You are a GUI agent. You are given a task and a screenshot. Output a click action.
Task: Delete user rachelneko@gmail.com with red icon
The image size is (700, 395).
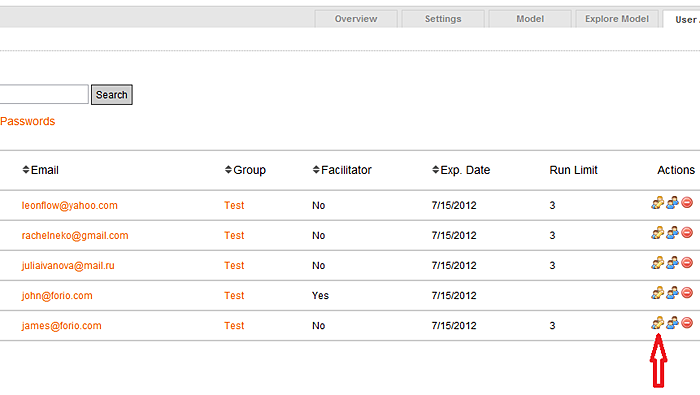point(687,233)
